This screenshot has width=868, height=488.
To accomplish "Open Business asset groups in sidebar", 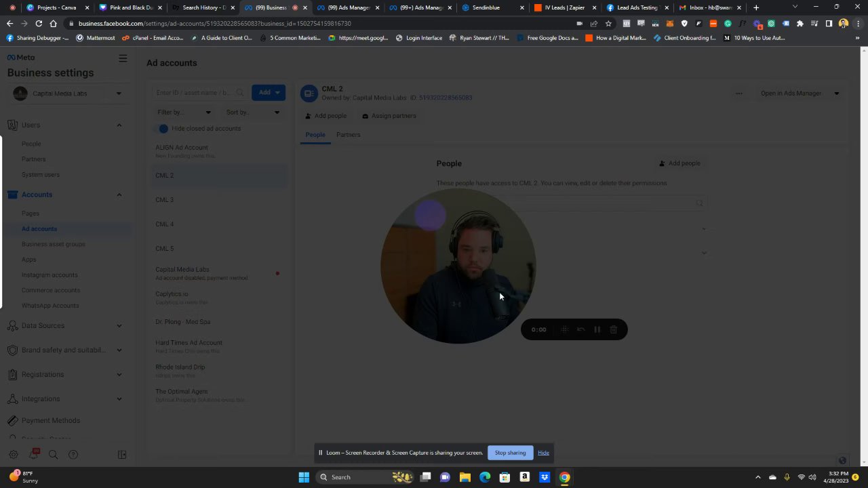I will click(x=54, y=244).
